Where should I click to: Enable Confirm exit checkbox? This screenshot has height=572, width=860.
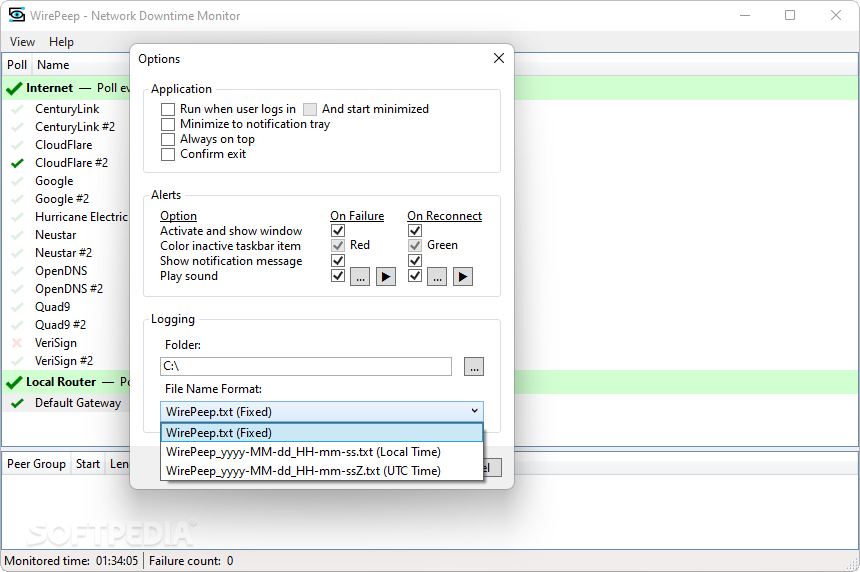[168, 155]
